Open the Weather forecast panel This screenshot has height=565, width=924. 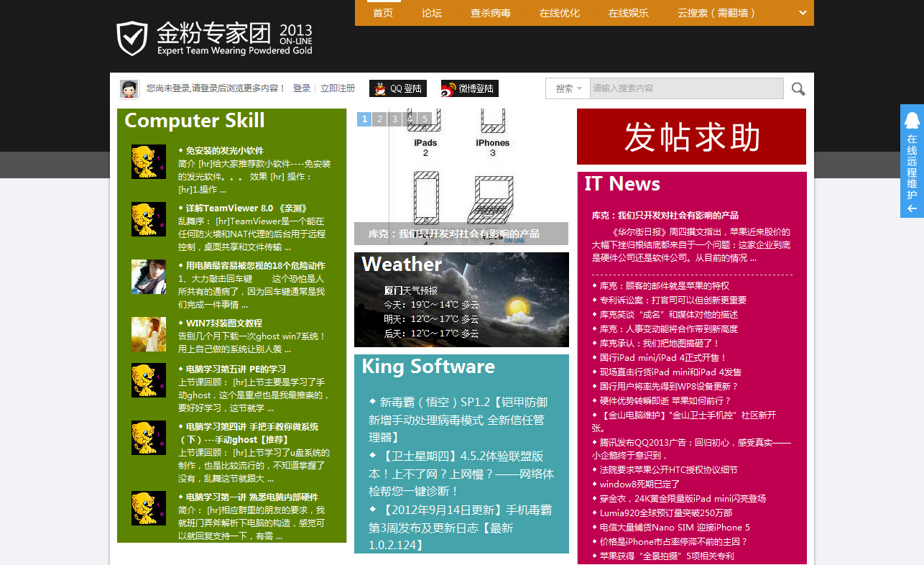click(461, 300)
